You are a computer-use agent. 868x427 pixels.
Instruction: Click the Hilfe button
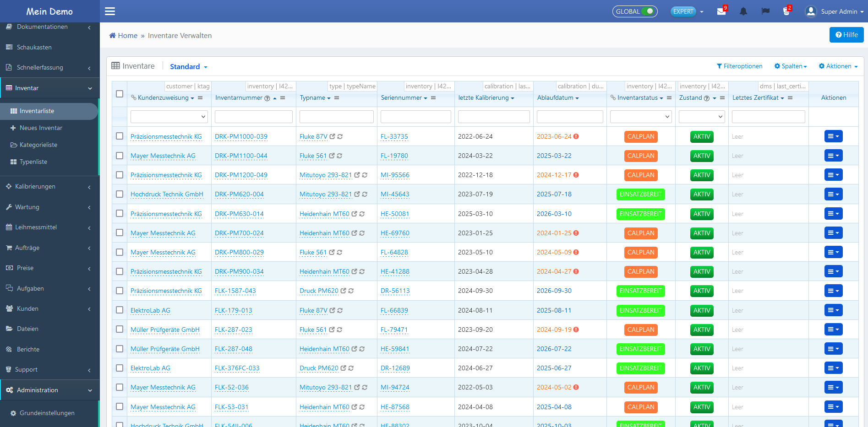[846, 35]
